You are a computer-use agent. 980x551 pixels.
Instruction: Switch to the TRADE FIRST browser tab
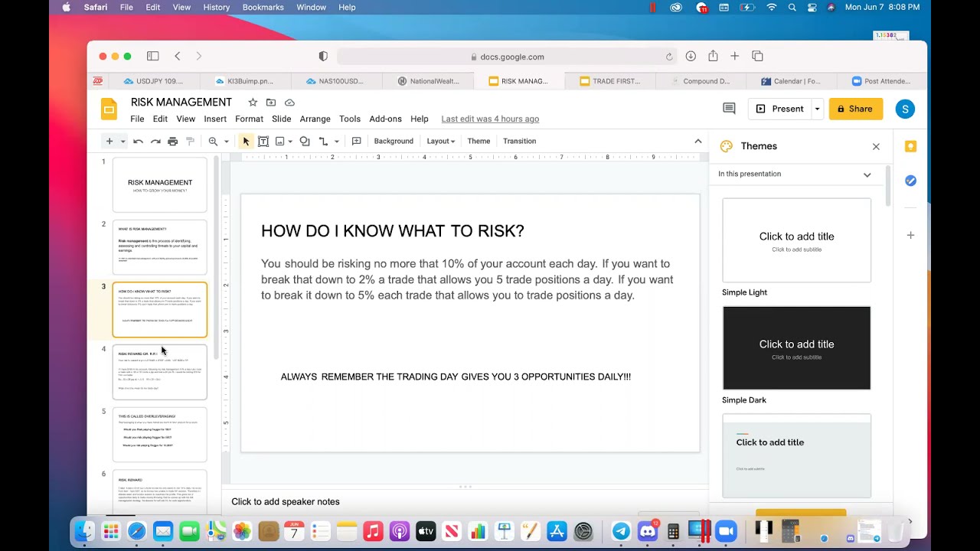click(610, 81)
